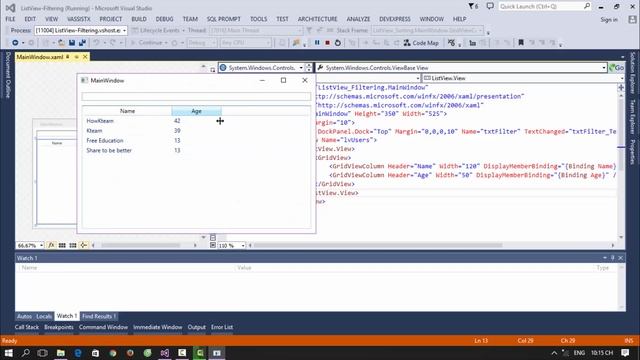Screen dimensions: 640x360
Task: Click the filter text box in MainWindow
Action: tap(196, 96)
